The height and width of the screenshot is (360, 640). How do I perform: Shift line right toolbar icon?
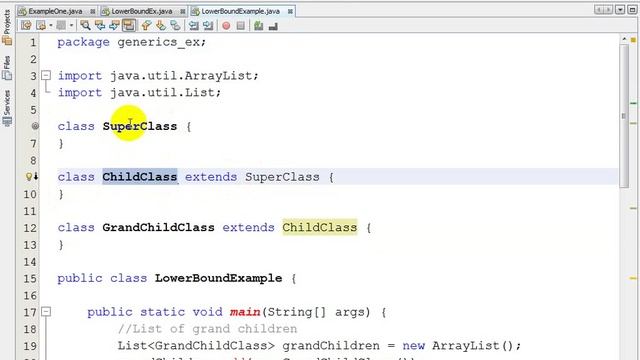208,26
